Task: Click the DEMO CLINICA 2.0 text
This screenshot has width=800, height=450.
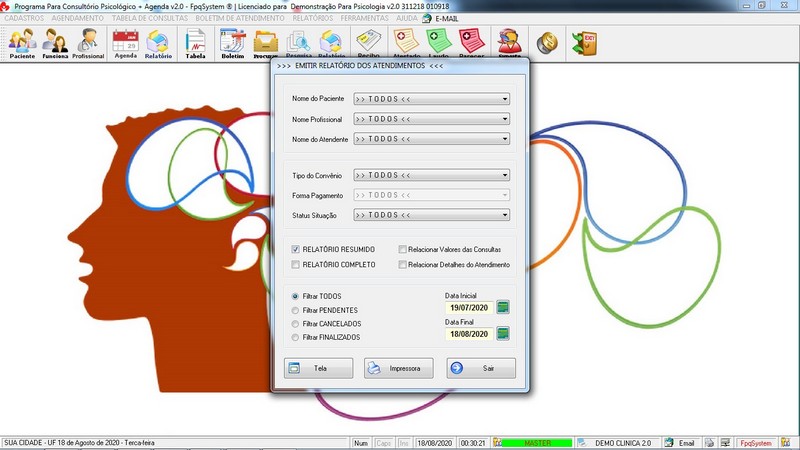Action: point(623,443)
